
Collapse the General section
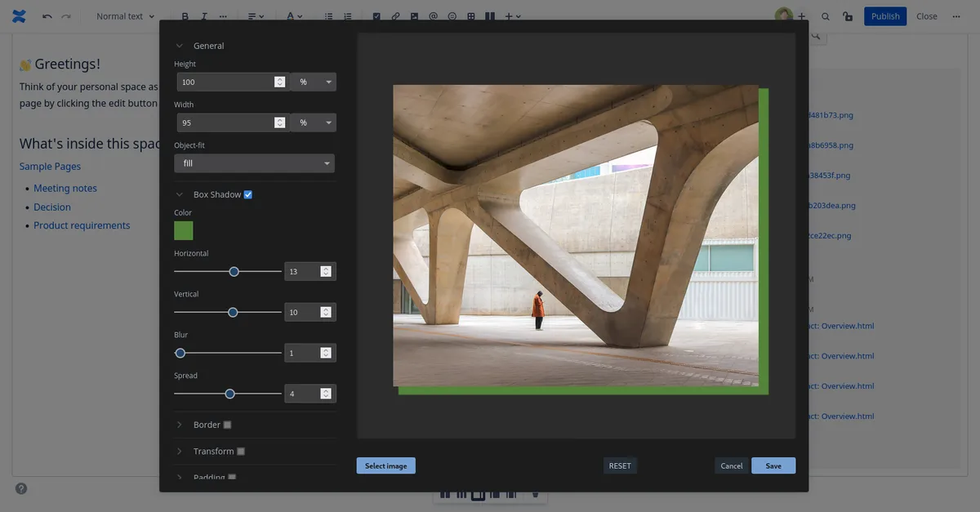click(180, 46)
